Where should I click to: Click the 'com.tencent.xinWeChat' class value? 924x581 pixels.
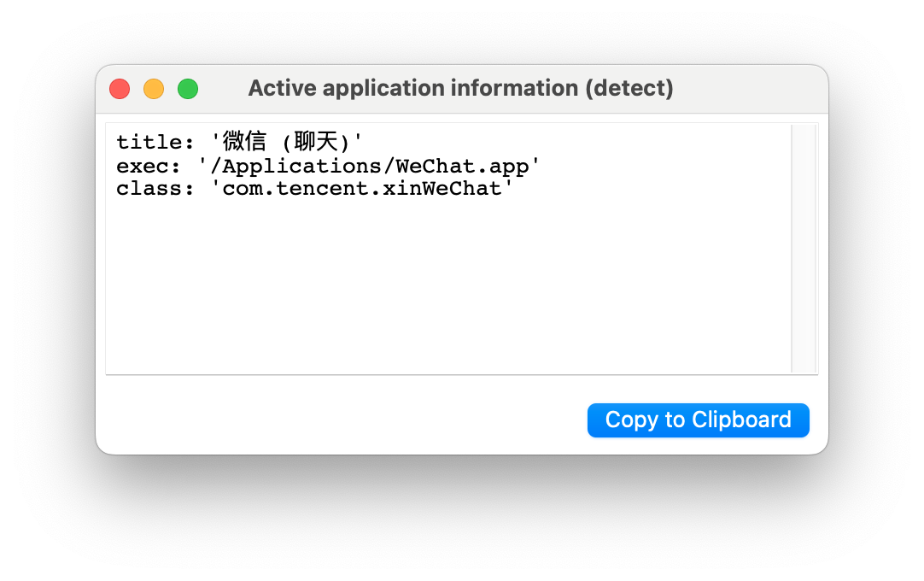363,189
